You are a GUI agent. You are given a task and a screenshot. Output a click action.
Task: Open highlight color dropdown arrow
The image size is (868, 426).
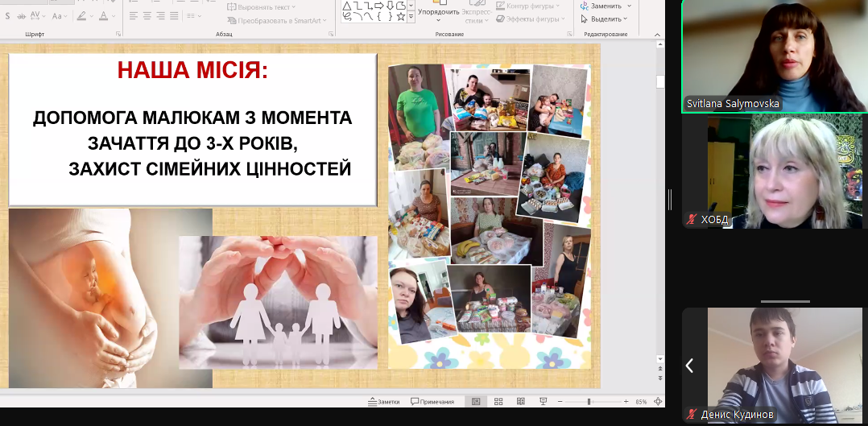[x=91, y=16]
